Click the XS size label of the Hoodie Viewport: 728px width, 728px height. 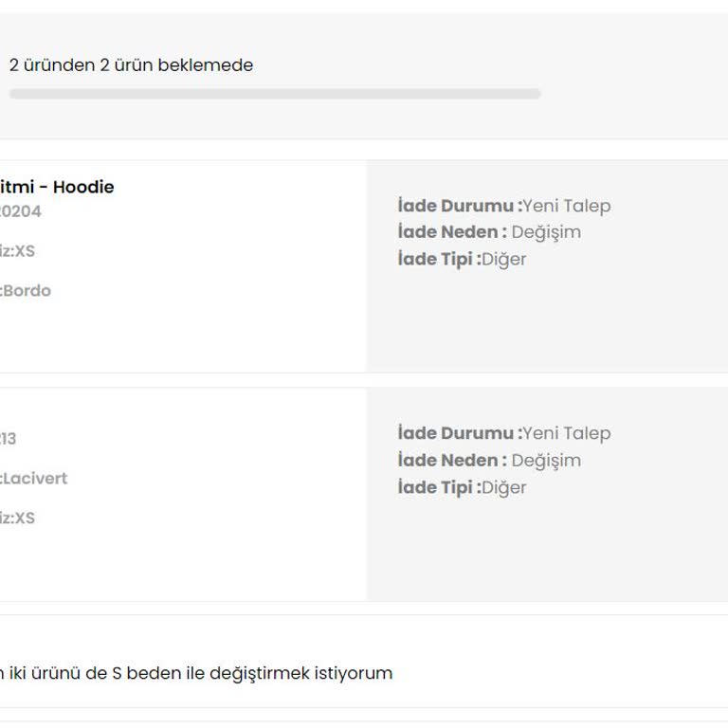17,251
